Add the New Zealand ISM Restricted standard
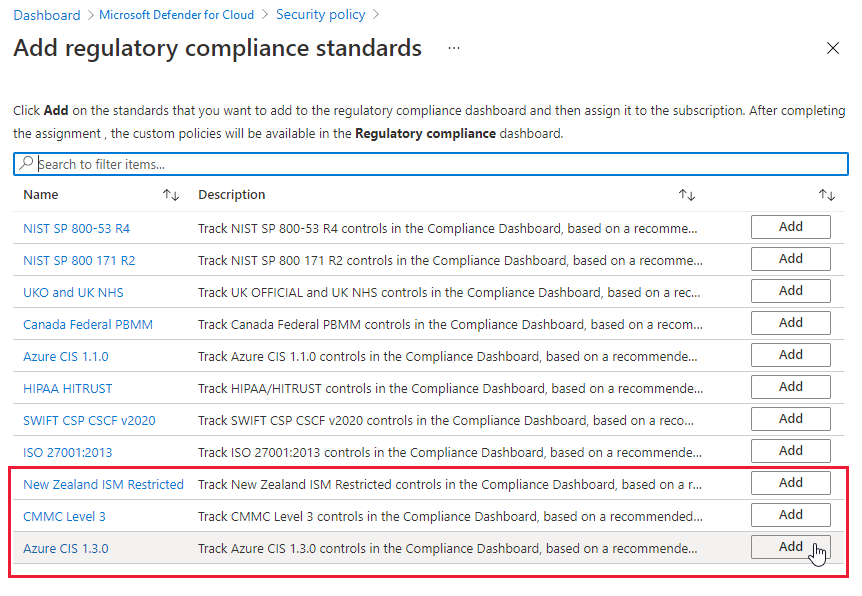This screenshot has height=596, width=862. 791,483
